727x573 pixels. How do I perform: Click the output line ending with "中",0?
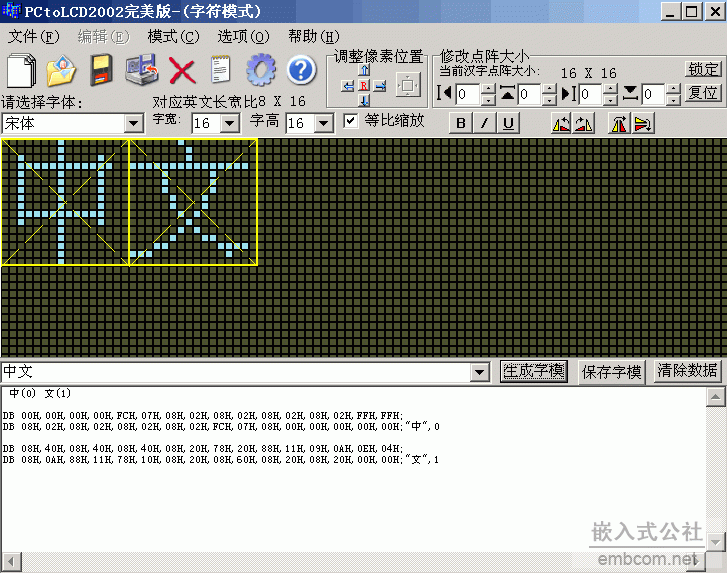[x=221, y=427]
